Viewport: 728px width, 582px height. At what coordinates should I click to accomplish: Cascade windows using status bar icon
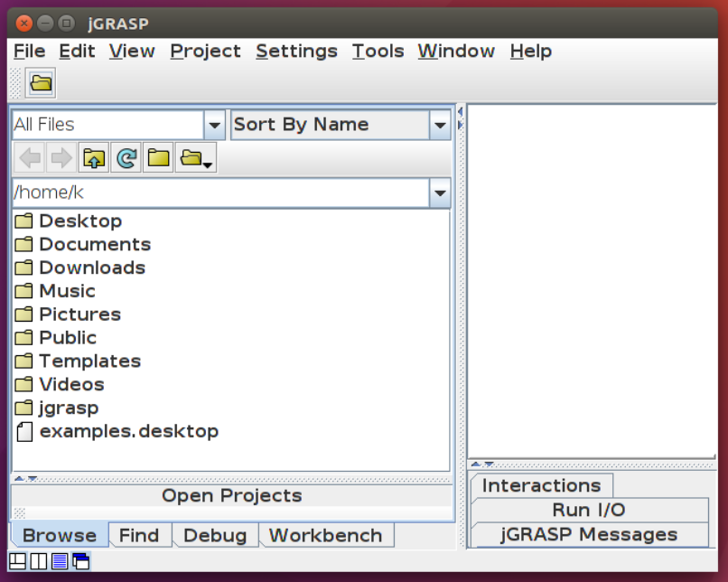click(x=81, y=561)
